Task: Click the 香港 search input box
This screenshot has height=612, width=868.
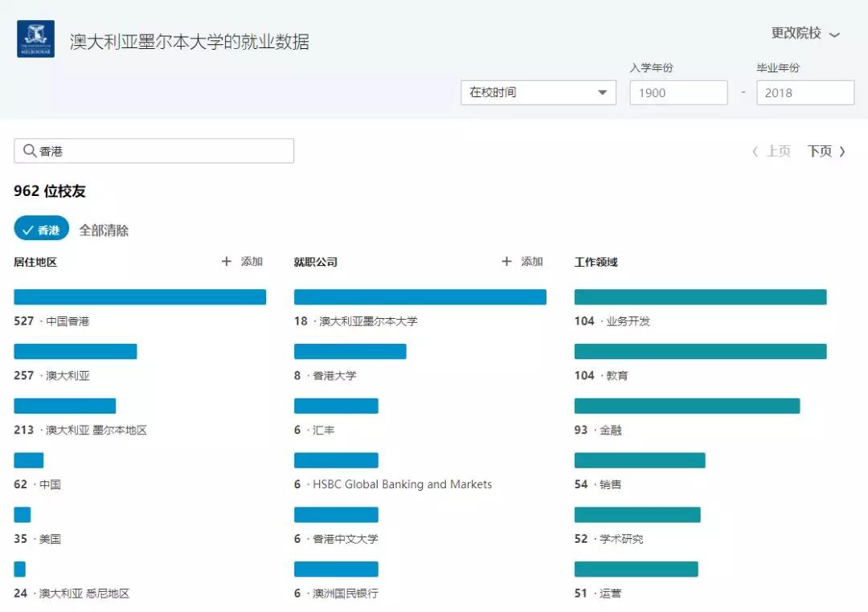Action: (161, 151)
